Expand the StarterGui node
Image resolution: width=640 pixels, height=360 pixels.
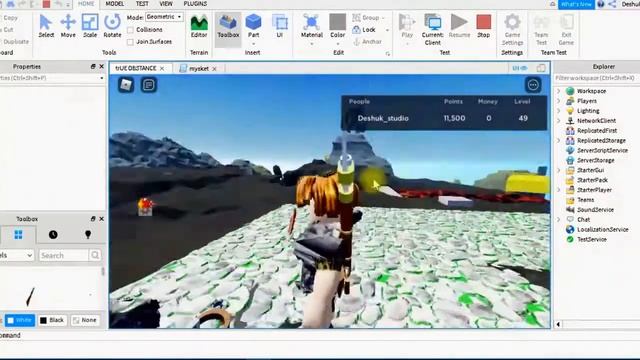click(x=559, y=170)
